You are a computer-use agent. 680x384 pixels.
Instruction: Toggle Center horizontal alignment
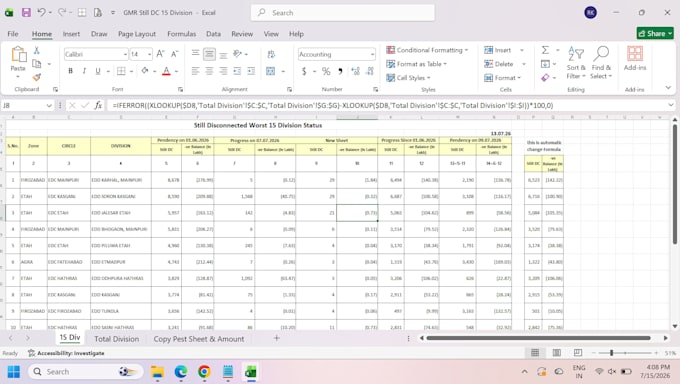(x=209, y=71)
